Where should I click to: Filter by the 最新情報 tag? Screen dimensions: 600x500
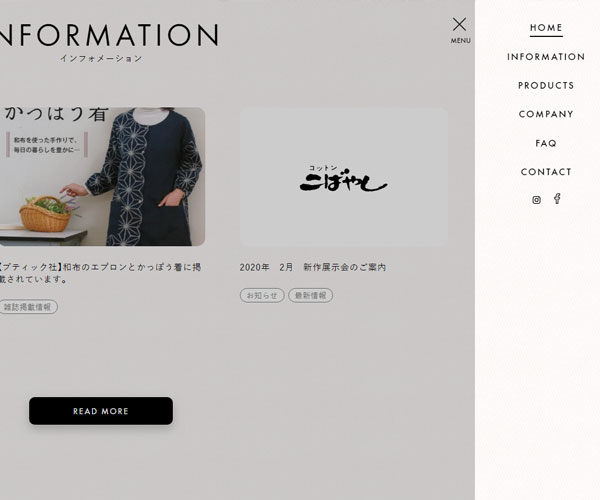click(x=310, y=295)
